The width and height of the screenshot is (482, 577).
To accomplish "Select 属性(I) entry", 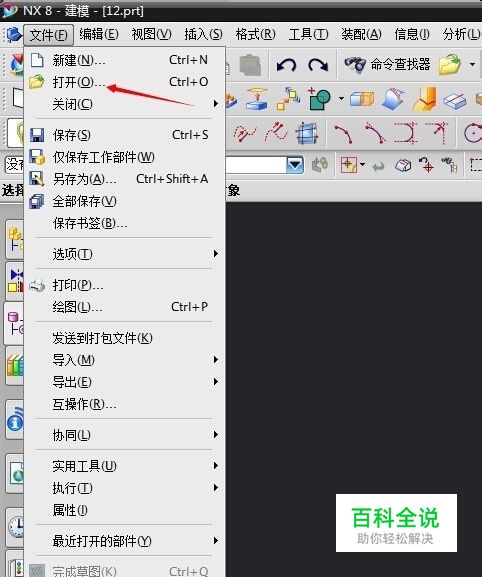I will click(x=124, y=510).
